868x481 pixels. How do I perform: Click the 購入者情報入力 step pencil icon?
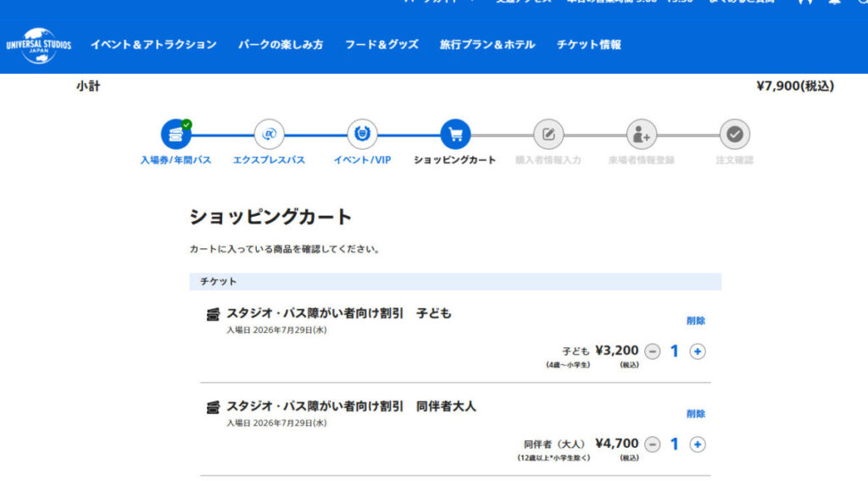point(548,134)
